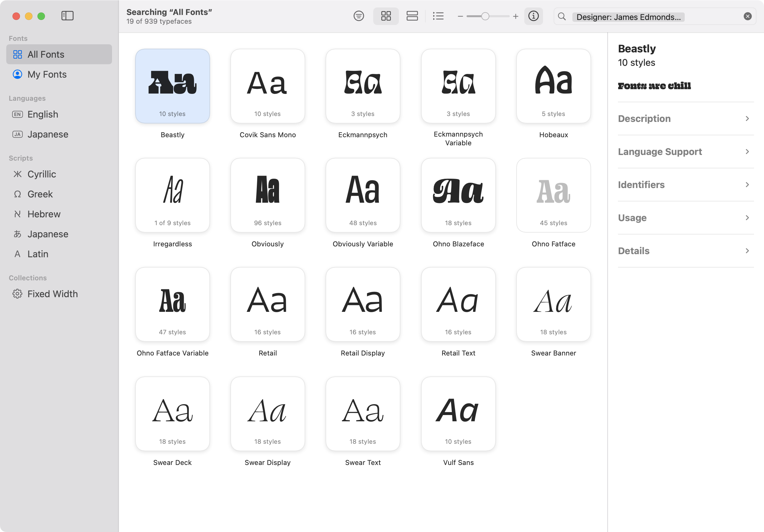Open the filter options icon in toolbar
The height and width of the screenshot is (532, 764).
(x=358, y=16)
